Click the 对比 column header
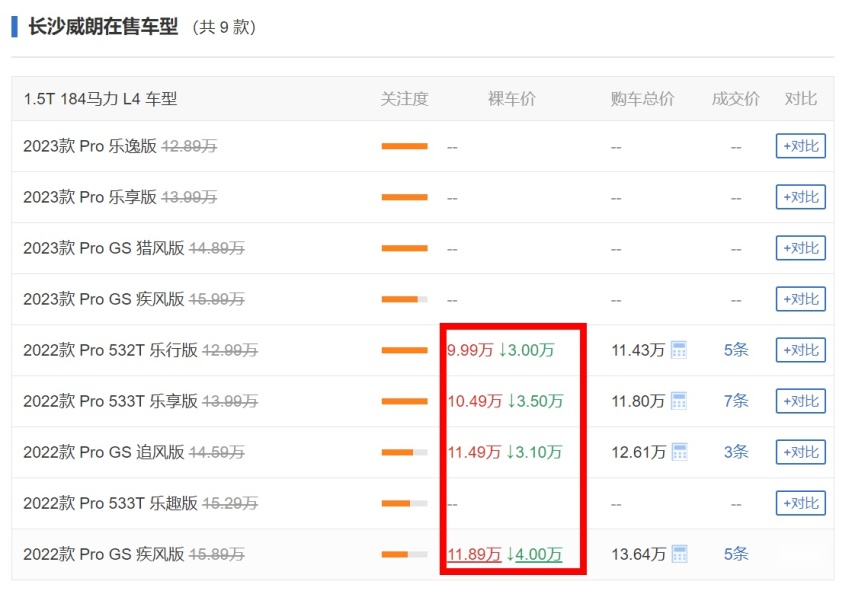 click(x=800, y=99)
